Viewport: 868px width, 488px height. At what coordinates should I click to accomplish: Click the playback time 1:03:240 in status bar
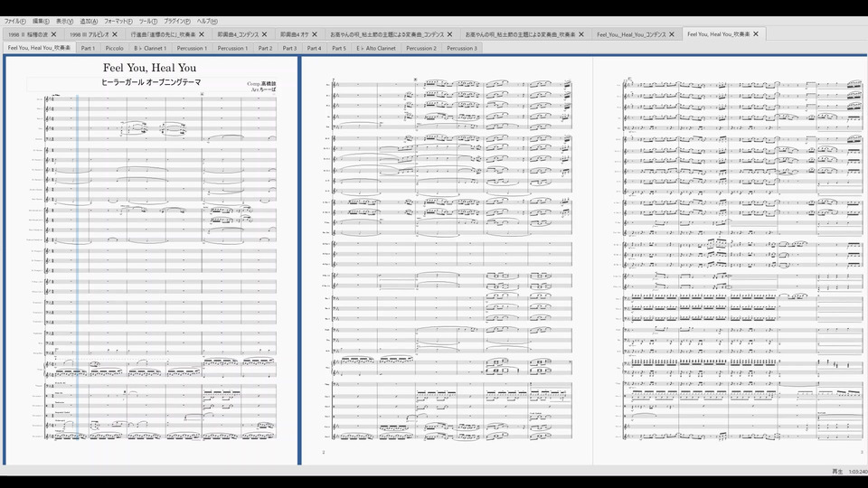[x=858, y=472]
